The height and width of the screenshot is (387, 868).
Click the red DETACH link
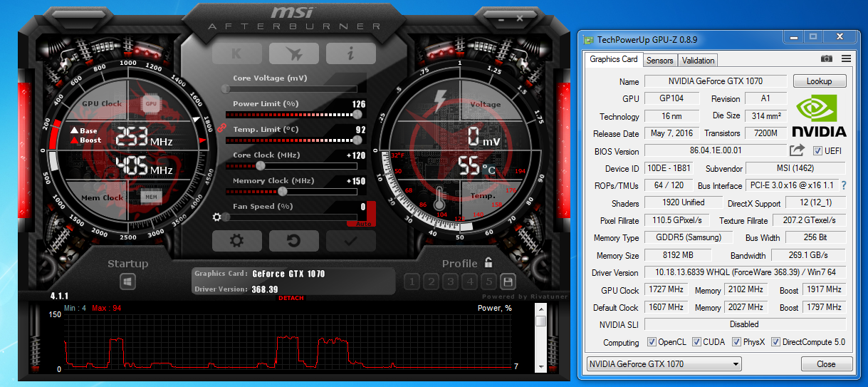[291, 298]
